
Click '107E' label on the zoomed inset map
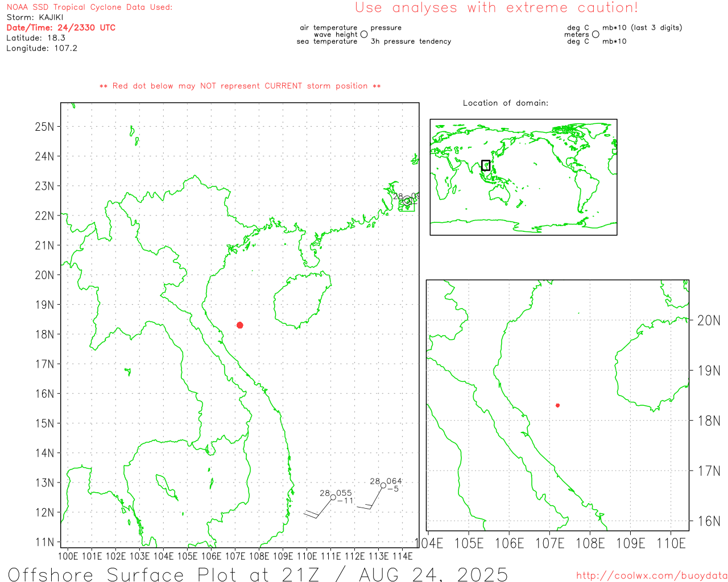click(550, 543)
